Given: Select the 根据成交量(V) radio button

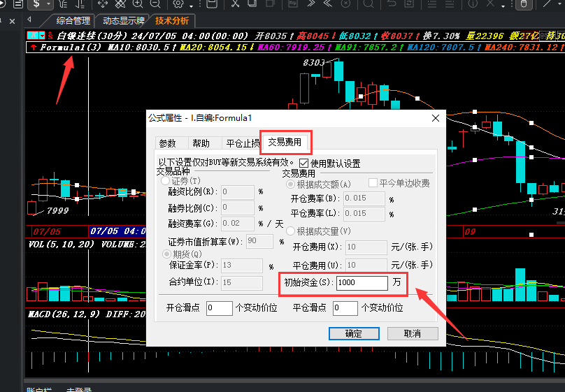Looking at the screenshot, I should (290, 231).
